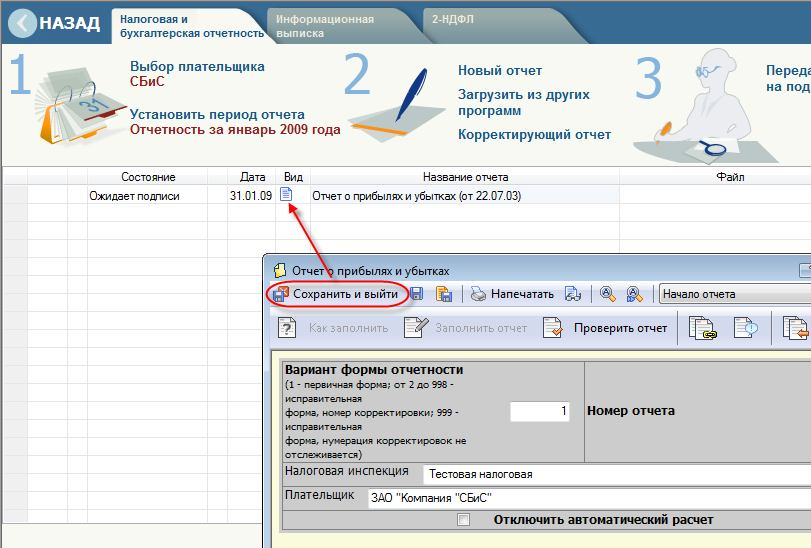Viewport: 811px width, 548px height.
Task: Open the Начало отчета section dropdown
Action: click(x=735, y=294)
